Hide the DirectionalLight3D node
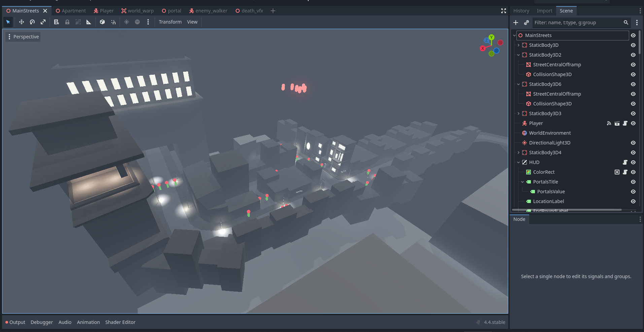Viewport: 644px width, 332px height. tap(633, 143)
